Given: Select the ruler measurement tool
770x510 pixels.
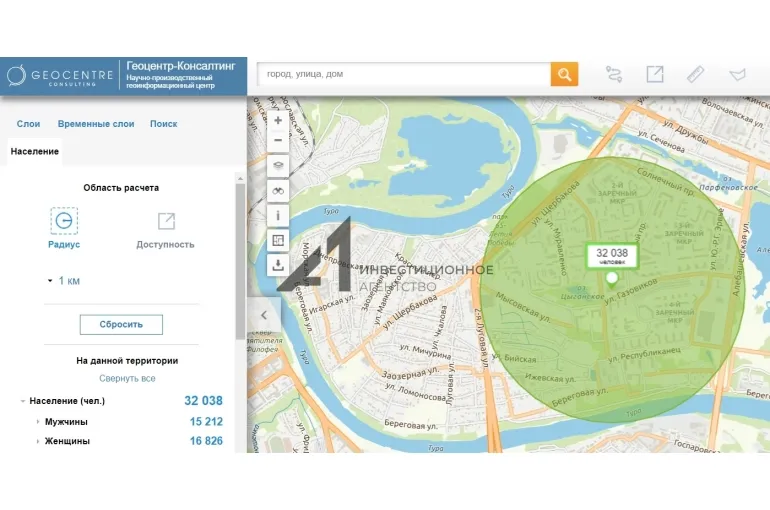Looking at the screenshot, I should coord(696,74).
